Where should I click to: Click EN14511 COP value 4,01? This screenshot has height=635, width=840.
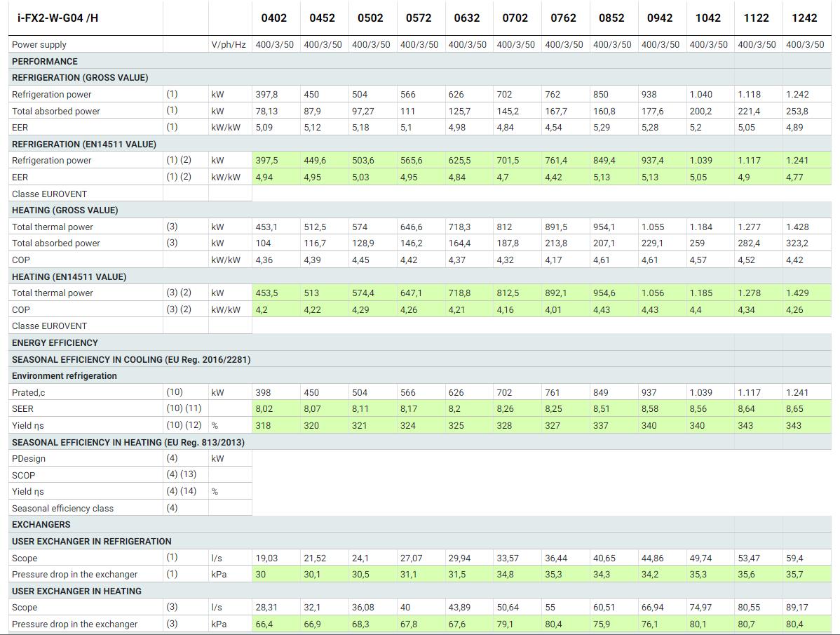(x=553, y=309)
